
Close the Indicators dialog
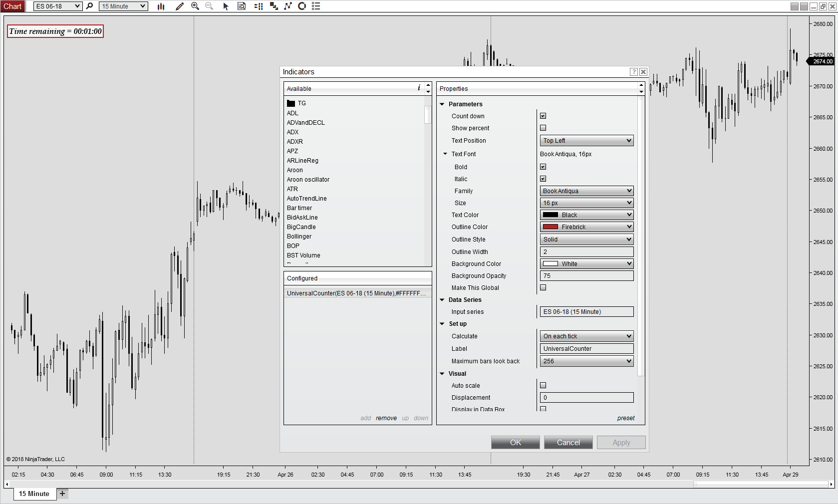pos(643,72)
